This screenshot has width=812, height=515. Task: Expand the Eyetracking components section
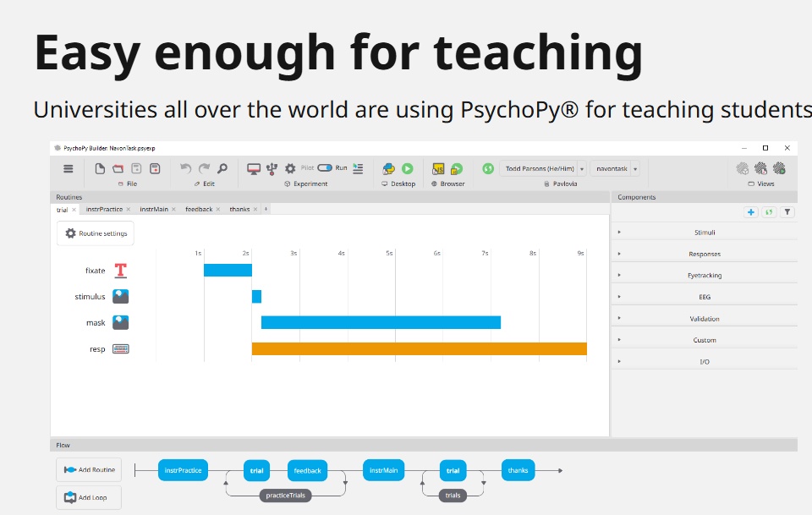pyautogui.click(x=704, y=275)
